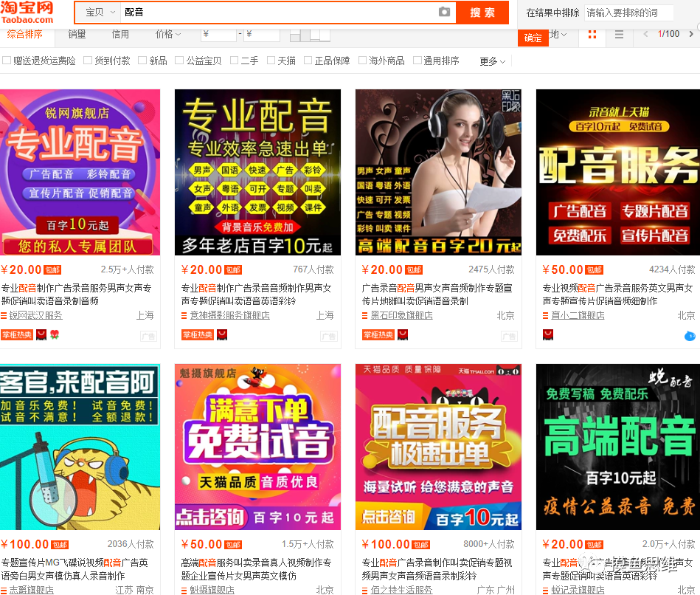
Task: Open 锐网旗舰店 专业配音 product image
Action: pyautogui.click(x=80, y=173)
